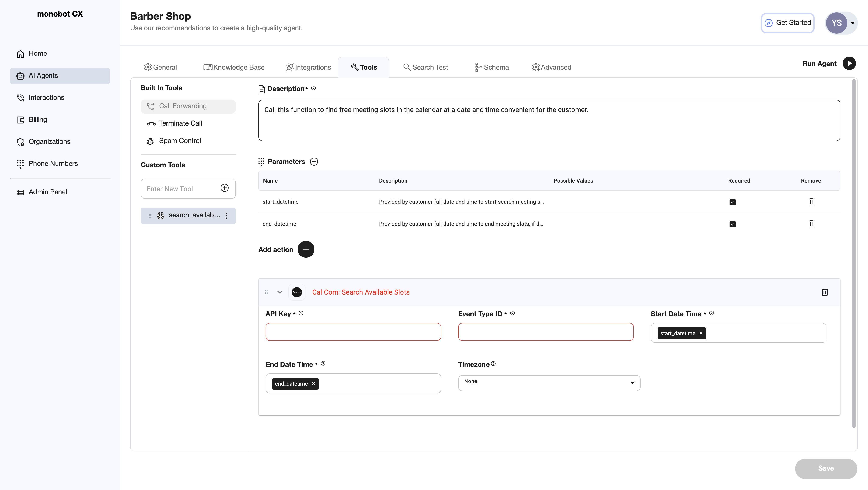The height and width of the screenshot is (490, 868).
Task: Collapse the Cal Com: Search Available Slots action
Action: coord(280,292)
